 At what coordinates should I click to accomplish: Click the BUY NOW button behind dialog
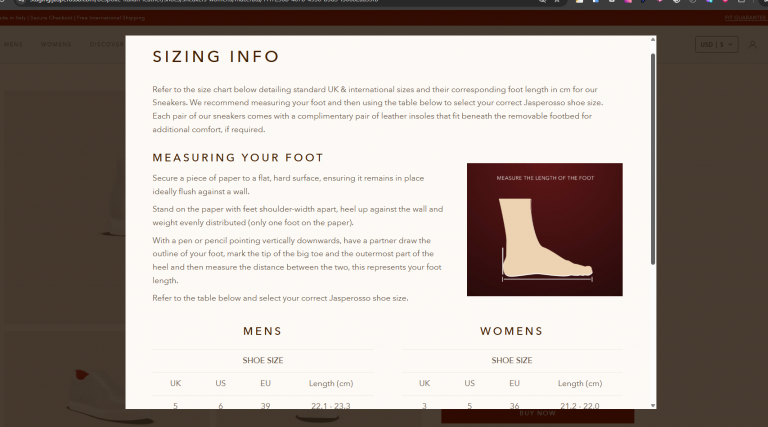[537, 415]
